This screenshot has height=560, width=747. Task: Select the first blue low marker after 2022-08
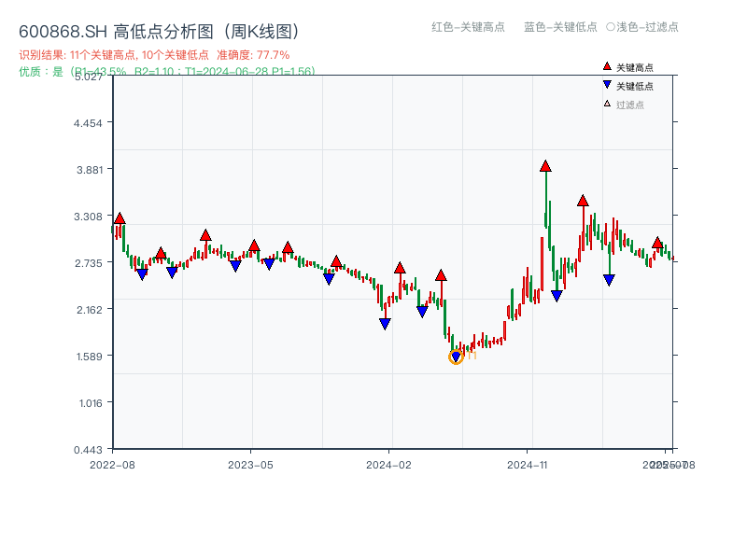[x=142, y=274]
